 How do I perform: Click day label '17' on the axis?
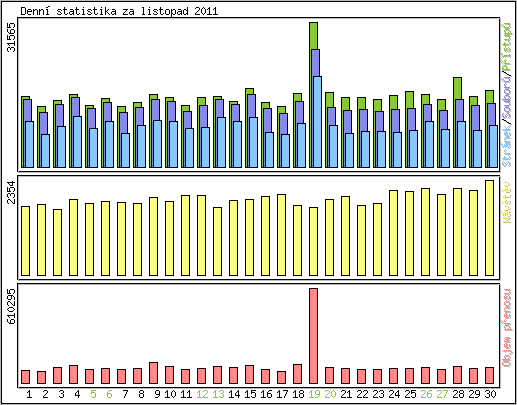282,394
